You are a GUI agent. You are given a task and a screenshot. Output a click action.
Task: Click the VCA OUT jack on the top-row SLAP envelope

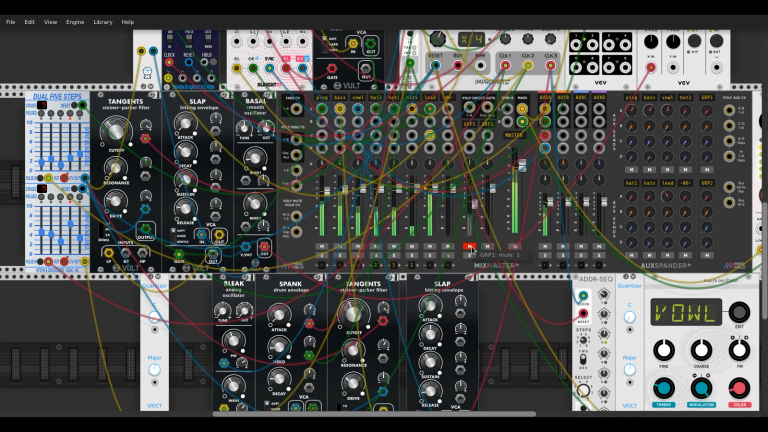tap(219, 235)
